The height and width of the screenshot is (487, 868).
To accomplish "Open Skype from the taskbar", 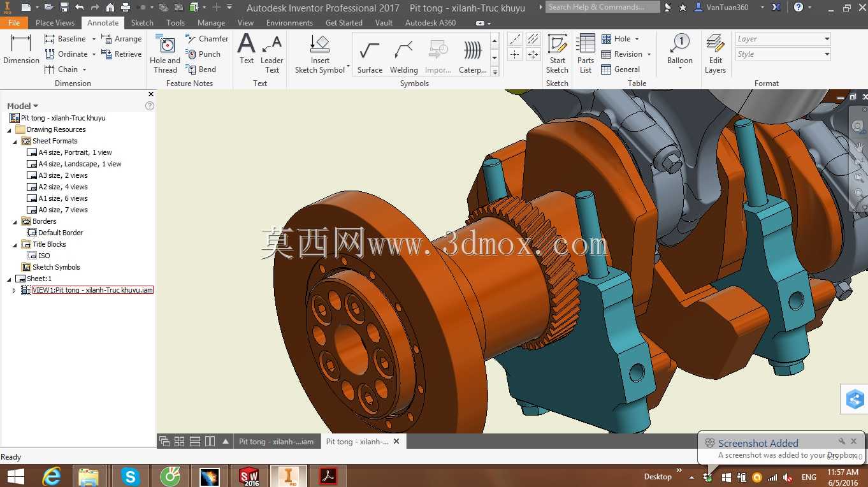I will 130,476.
